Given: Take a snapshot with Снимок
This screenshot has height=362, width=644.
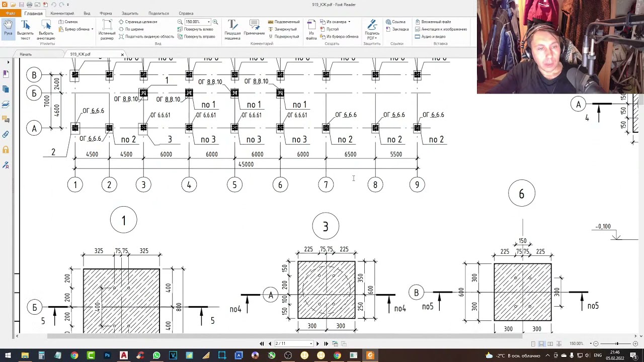Looking at the screenshot, I should click(x=68, y=22).
